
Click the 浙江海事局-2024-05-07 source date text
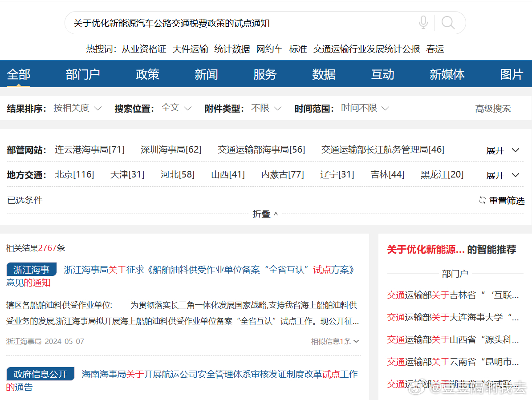pyautogui.click(x=45, y=341)
